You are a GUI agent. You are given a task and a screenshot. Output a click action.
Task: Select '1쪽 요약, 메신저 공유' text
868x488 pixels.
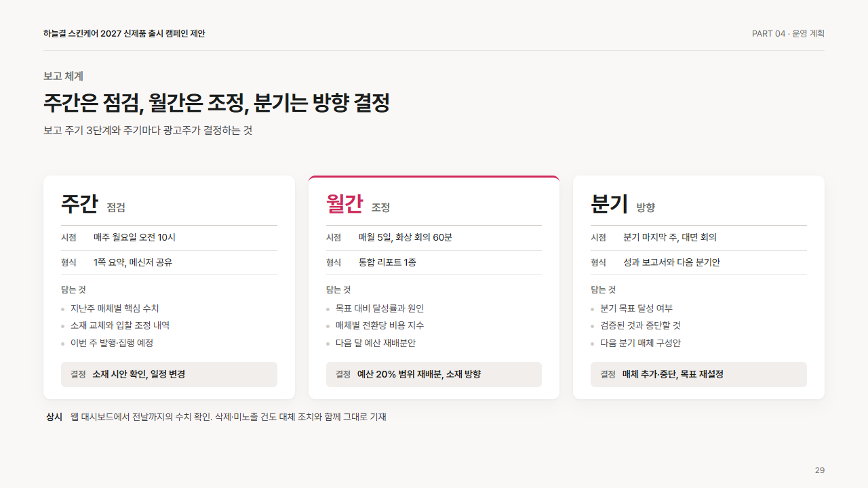click(x=133, y=263)
